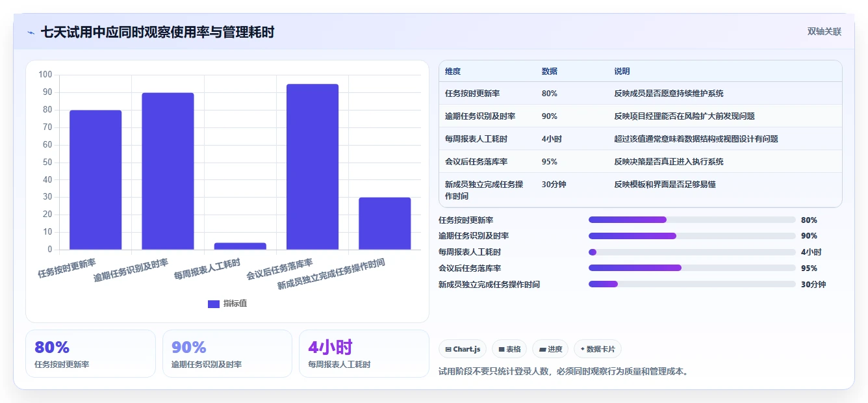Screen dimensions: 868x403
Task: Click the 逾期任务识别及时率 bar in the chart
Action: tap(168, 171)
